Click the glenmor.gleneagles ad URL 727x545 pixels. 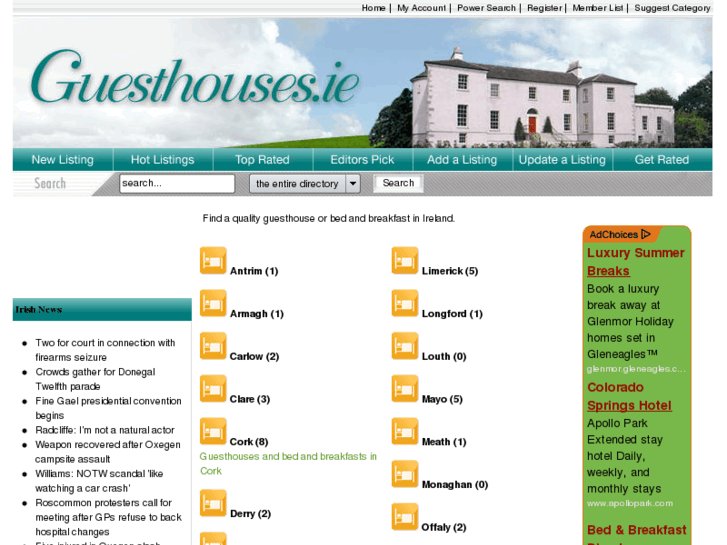636,369
